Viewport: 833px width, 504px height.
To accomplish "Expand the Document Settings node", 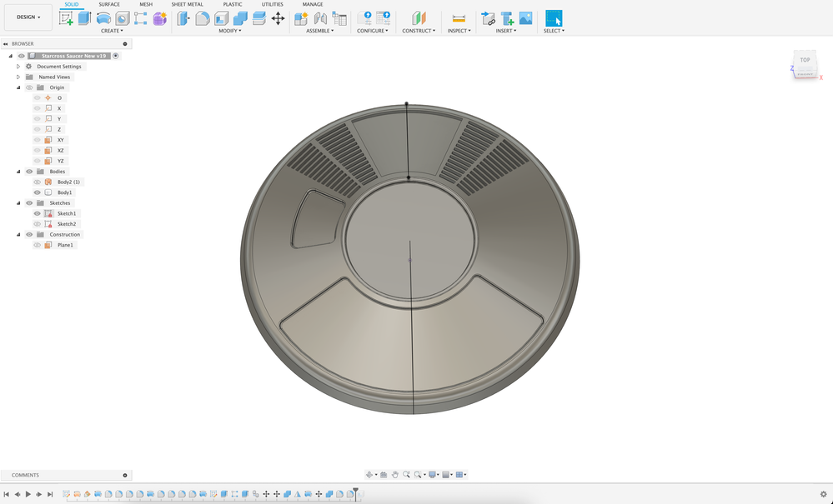I will [18, 67].
